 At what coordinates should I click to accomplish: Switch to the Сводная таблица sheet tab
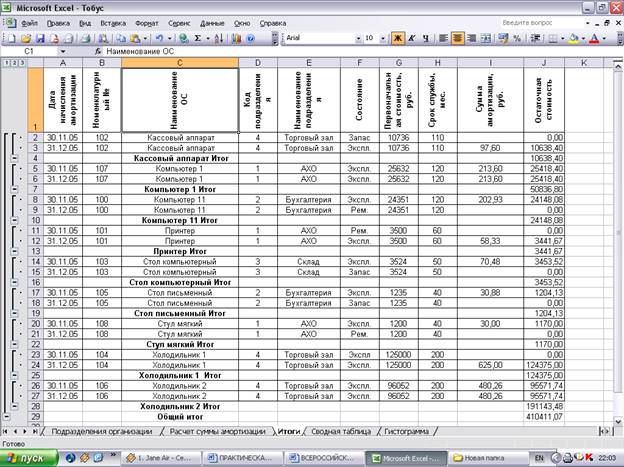[339, 431]
